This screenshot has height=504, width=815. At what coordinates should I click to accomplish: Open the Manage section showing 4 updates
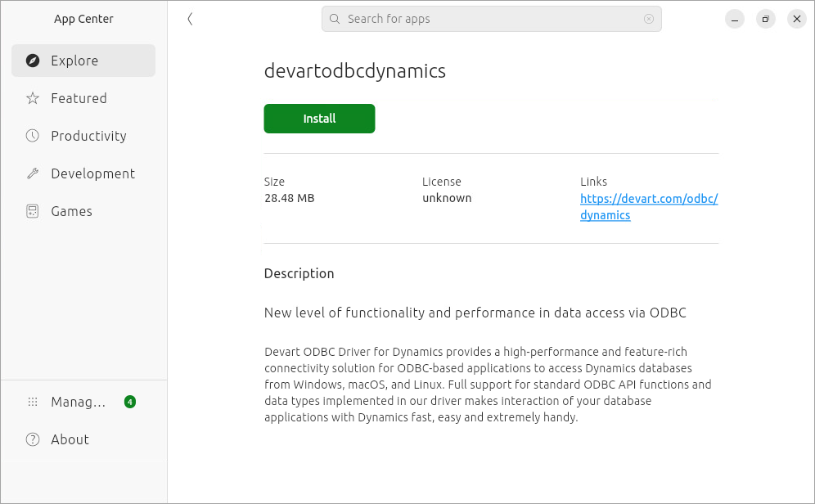click(78, 402)
